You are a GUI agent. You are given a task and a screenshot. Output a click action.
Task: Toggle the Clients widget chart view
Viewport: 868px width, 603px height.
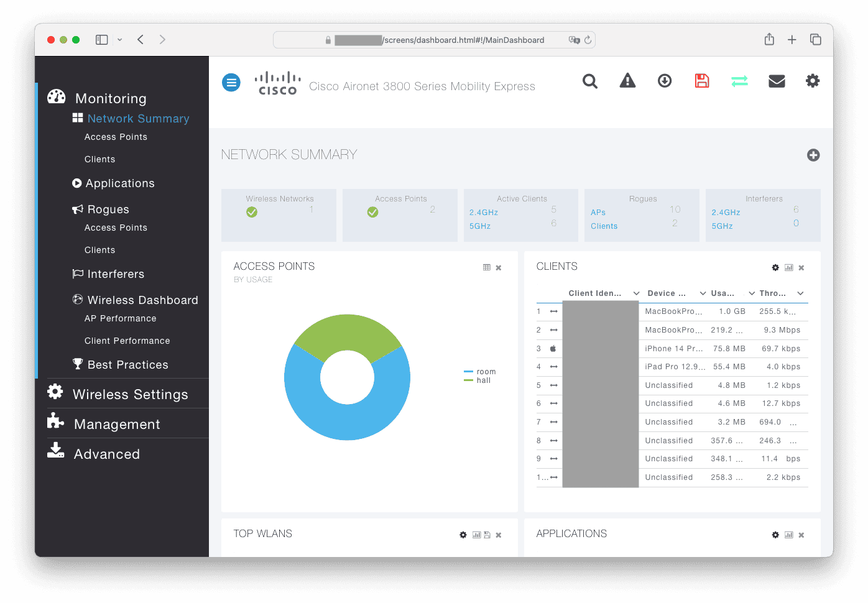[788, 267]
